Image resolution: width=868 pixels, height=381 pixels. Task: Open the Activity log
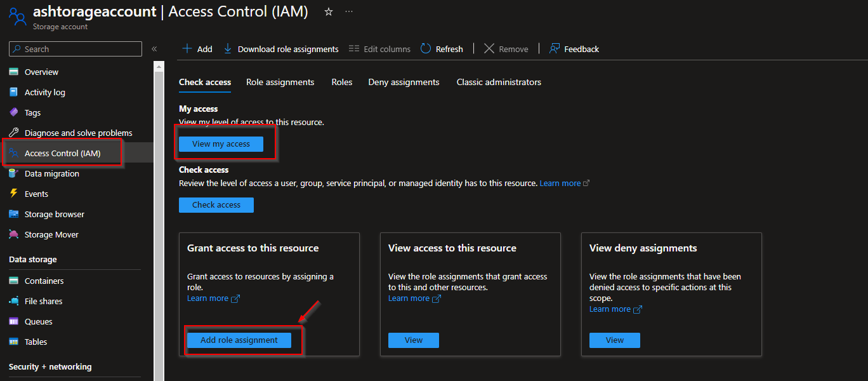(44, 92)
